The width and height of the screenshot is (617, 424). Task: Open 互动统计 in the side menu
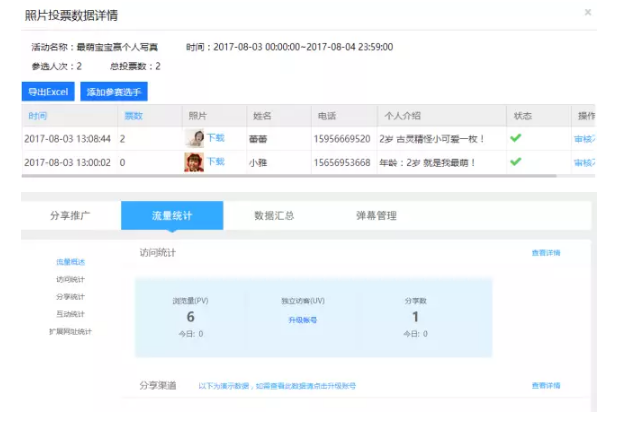coord(70,314)
